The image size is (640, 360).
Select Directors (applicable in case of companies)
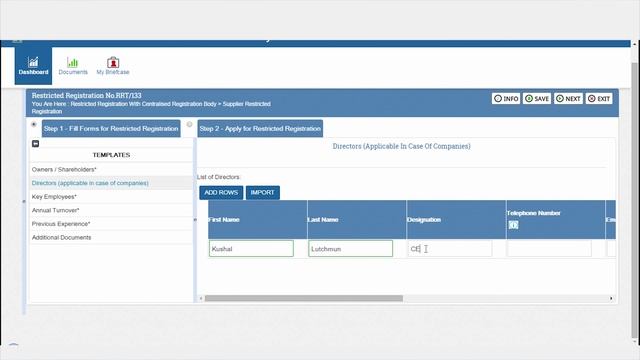[111, 183]
